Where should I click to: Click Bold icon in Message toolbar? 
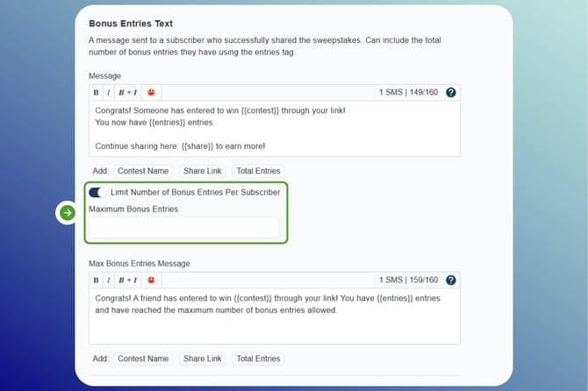(96, 92)
